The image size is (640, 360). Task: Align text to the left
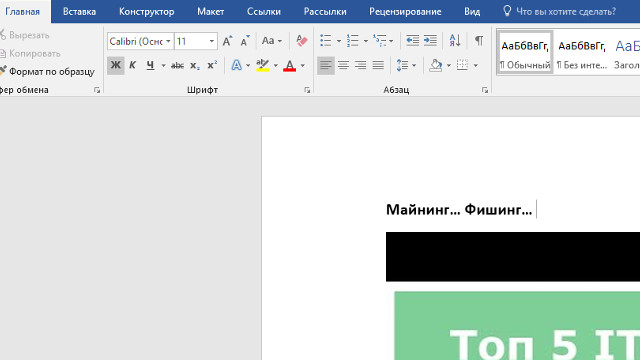click(326, 65)
